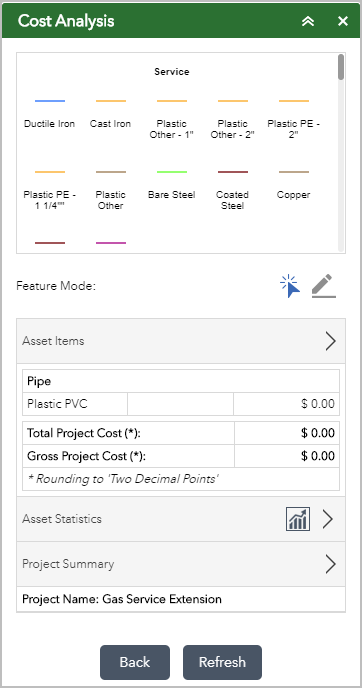This screenshot has width=362, height=688.
Task: Expand the Asset Statistics section arrow
Action: 328,519
